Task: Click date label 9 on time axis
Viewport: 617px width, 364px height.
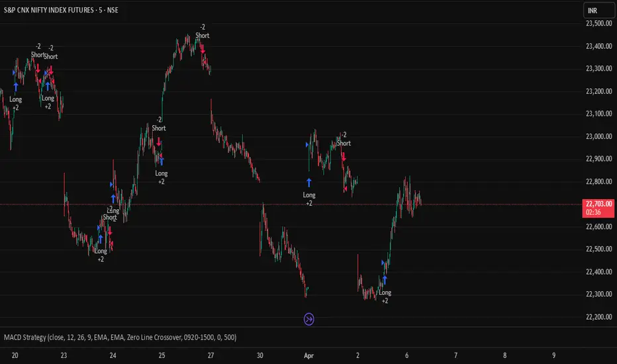Action: 553,355
